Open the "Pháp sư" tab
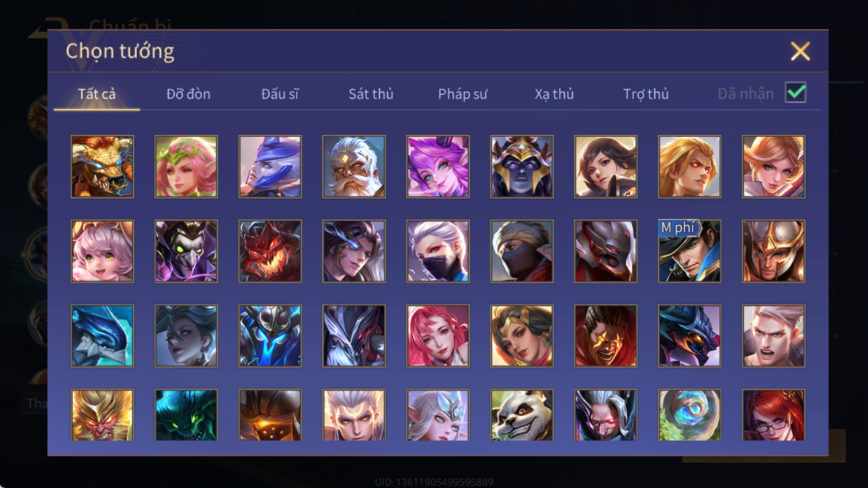Viewport: 868px width, 488px height. click(463, 94)
